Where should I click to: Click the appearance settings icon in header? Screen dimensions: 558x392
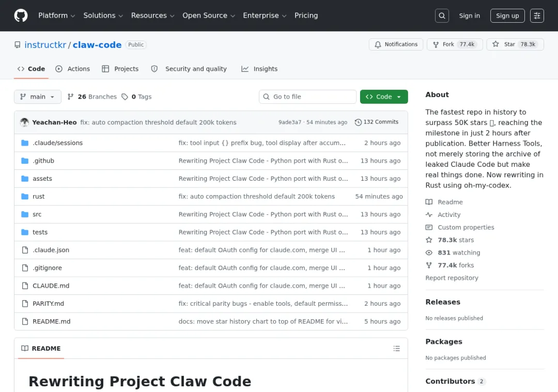pos(537,15)
